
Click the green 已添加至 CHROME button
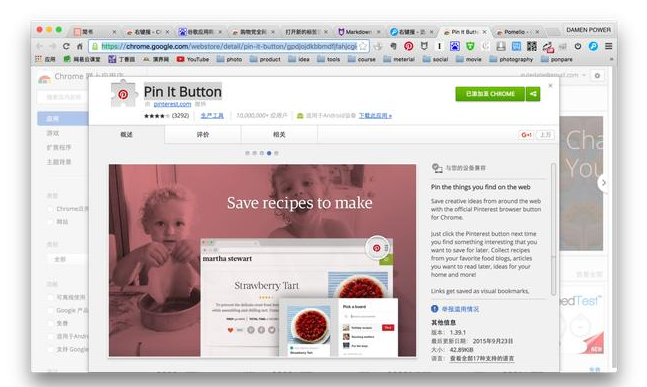point(490,94)
